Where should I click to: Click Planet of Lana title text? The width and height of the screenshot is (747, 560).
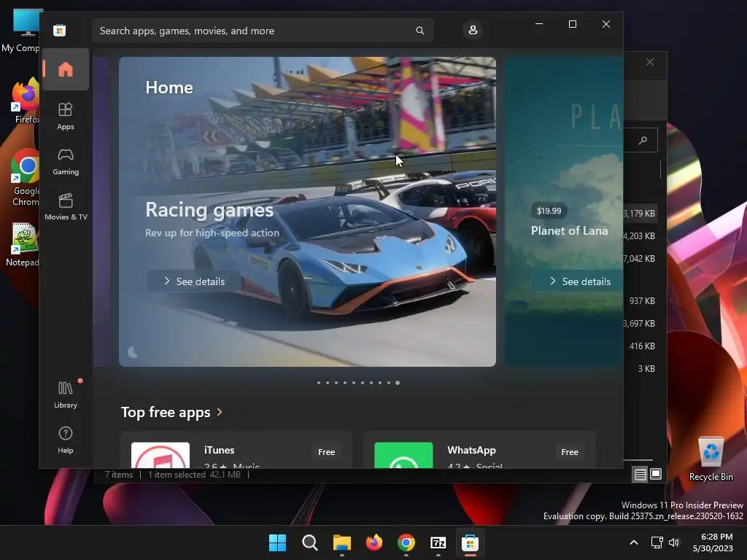click(569, 231)
